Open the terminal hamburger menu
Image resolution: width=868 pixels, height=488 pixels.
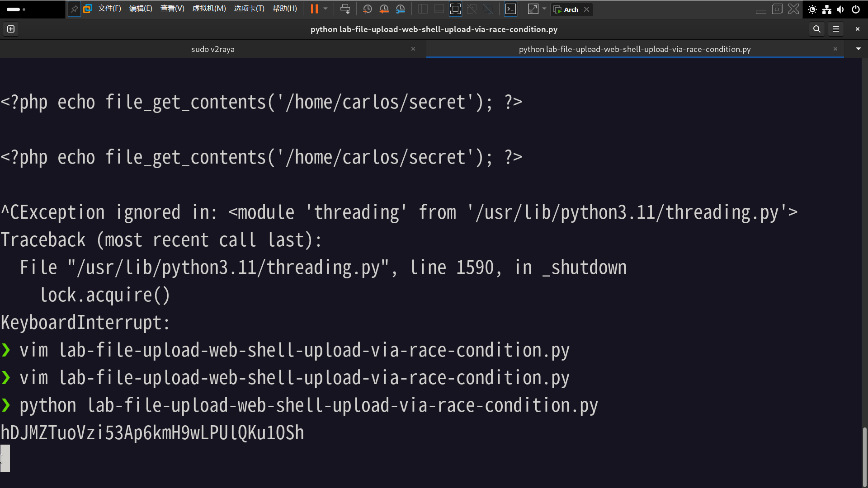click(836, 29)
